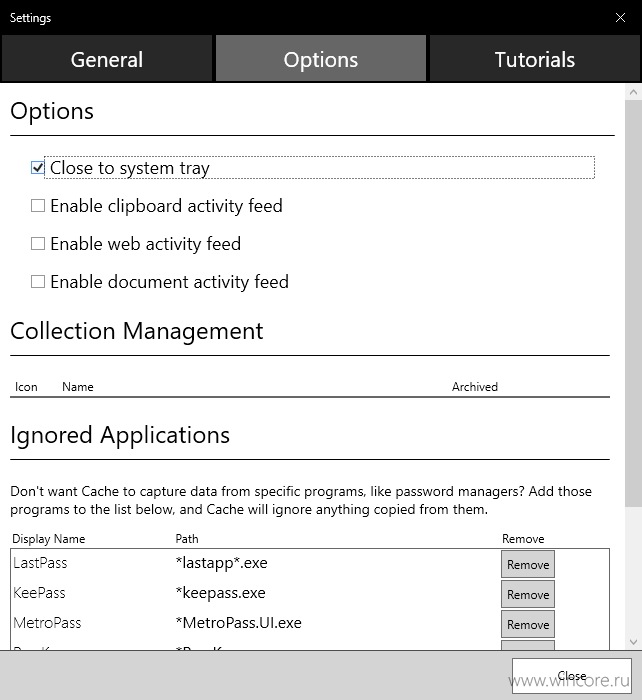
Task: Click the scrollbar up arrow
Action: tap(633, 92)
